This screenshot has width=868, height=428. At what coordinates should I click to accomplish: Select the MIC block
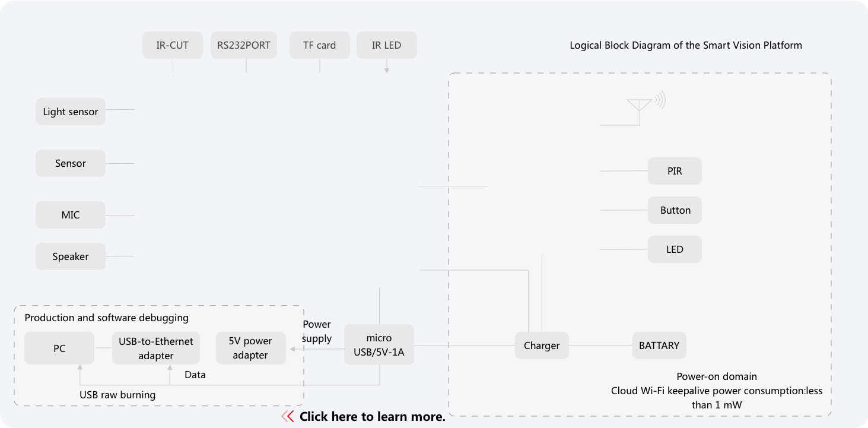pyautogui.click(x=71, y=215)
